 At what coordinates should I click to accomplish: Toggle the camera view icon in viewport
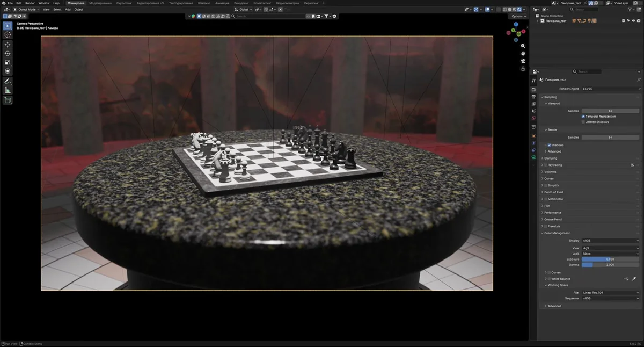pos(523,61)
